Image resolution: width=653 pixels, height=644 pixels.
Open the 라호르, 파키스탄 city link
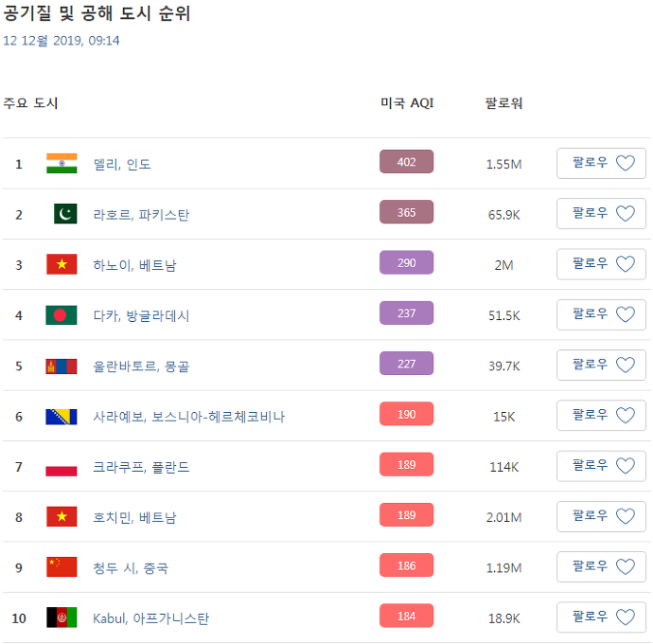click(141, 215)
